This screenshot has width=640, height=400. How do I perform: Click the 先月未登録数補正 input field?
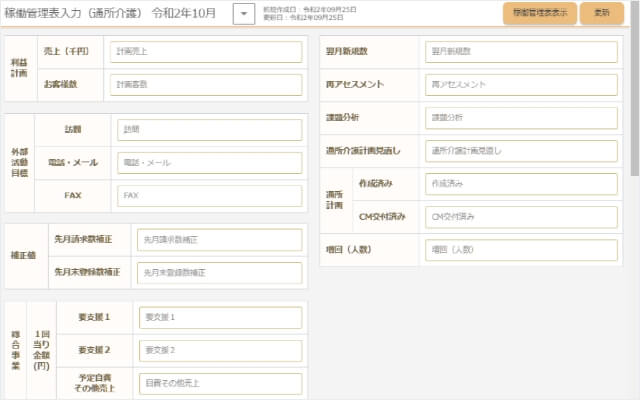[x=220, y=273]
